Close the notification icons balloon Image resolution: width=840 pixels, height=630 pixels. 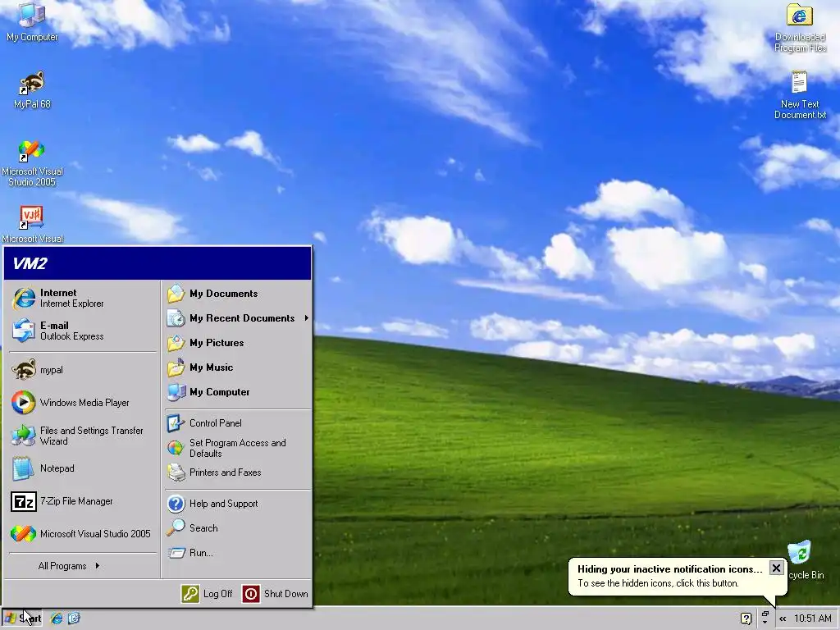[776, 568]
